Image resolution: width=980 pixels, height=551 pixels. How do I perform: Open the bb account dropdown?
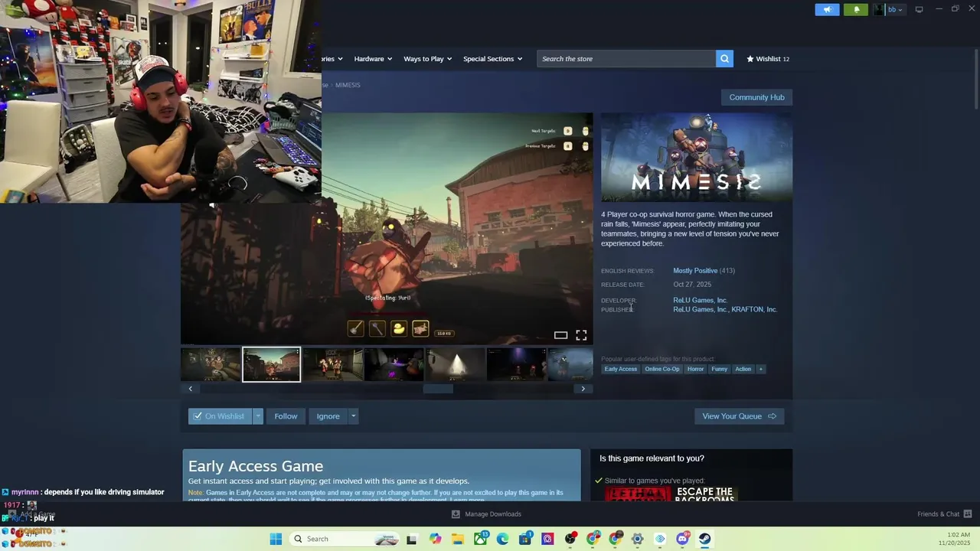tap(890, 9)
